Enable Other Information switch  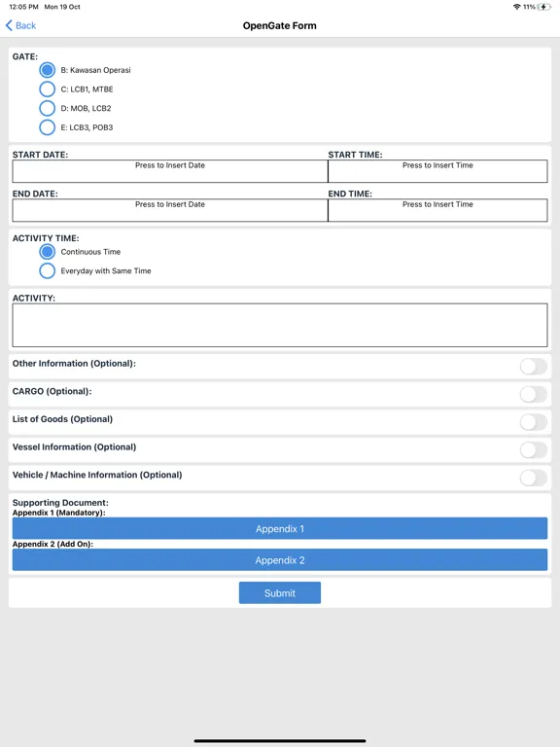click(534, 367)
